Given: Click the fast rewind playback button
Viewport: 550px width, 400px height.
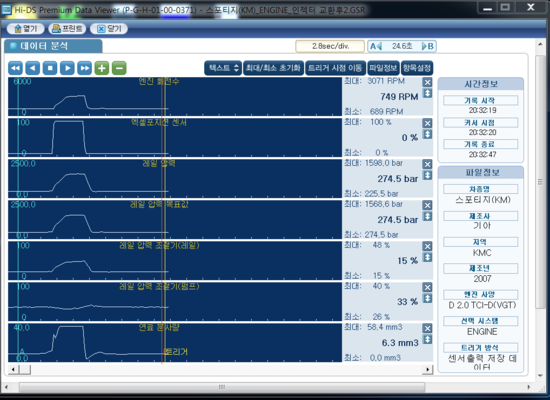Looking at the screenshot, I should (15, 68).
